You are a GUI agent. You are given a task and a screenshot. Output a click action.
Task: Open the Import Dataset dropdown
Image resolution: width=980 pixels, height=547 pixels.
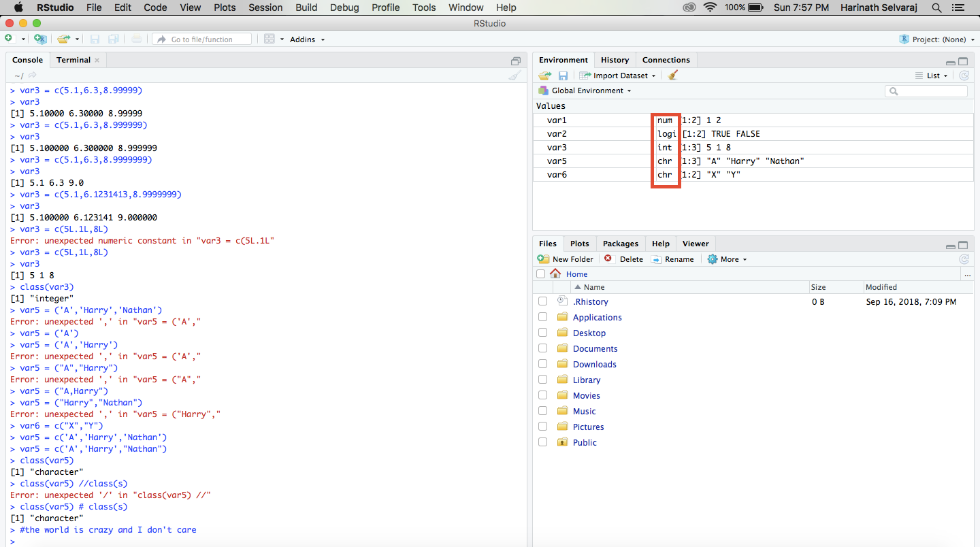coord(616,75)
